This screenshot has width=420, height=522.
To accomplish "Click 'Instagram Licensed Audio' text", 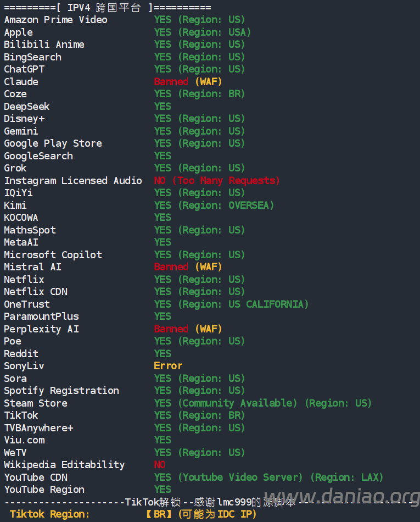I will pos(73,180).
